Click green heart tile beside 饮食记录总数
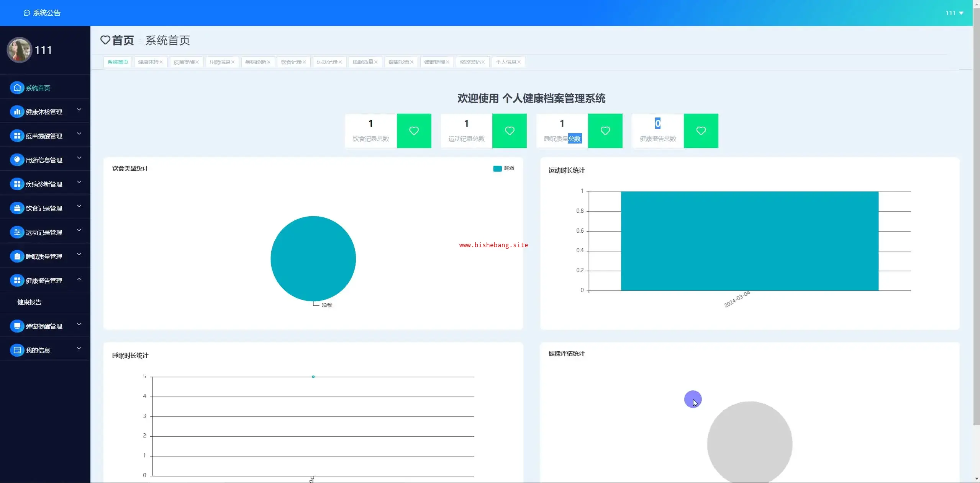This screenshot has width=980, height=483. point(414,131)
